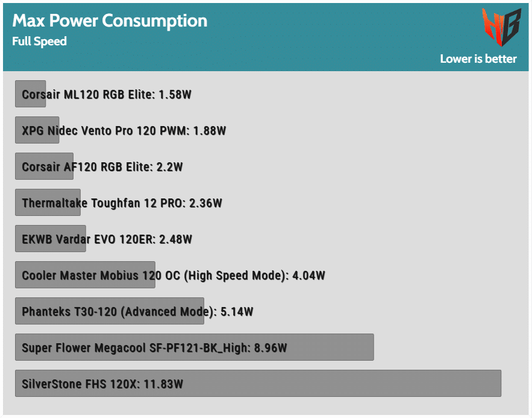The height and width of the screenshot is (418, 532).
Task: Click the Lower is better note
Action: point(478,59)
